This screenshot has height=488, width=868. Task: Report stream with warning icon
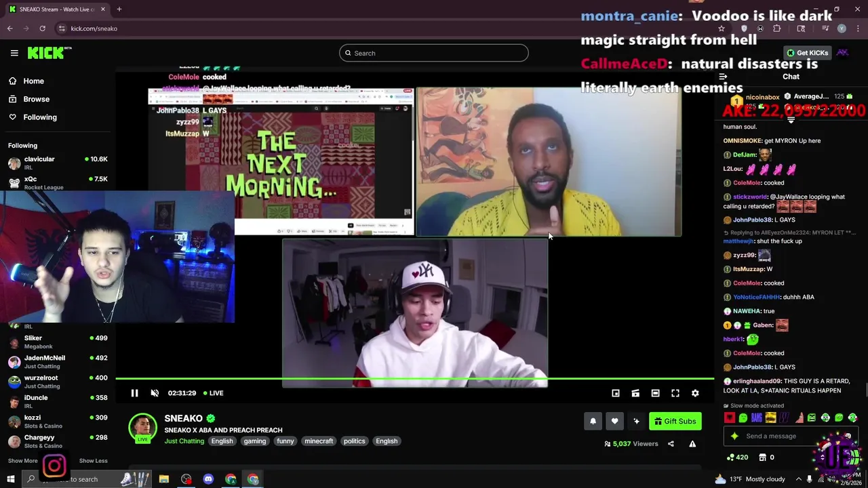(692, 444)
